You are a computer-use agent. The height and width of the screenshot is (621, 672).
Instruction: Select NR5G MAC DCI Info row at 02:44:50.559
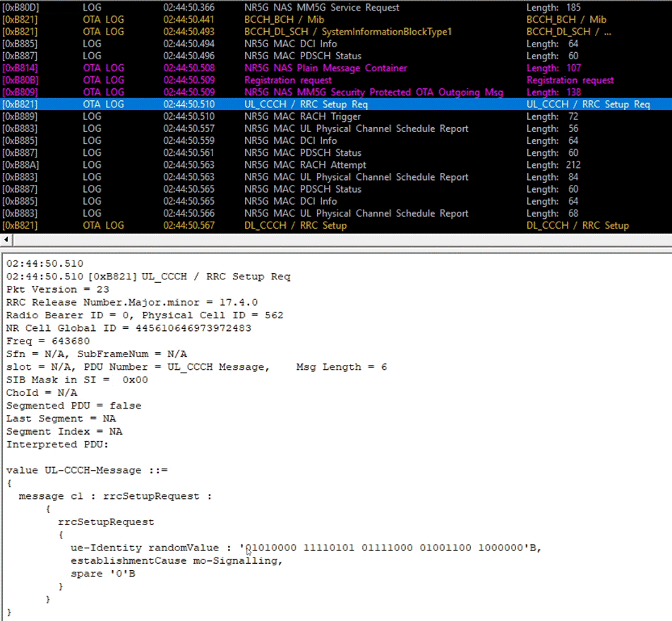[x=336, y=140]
